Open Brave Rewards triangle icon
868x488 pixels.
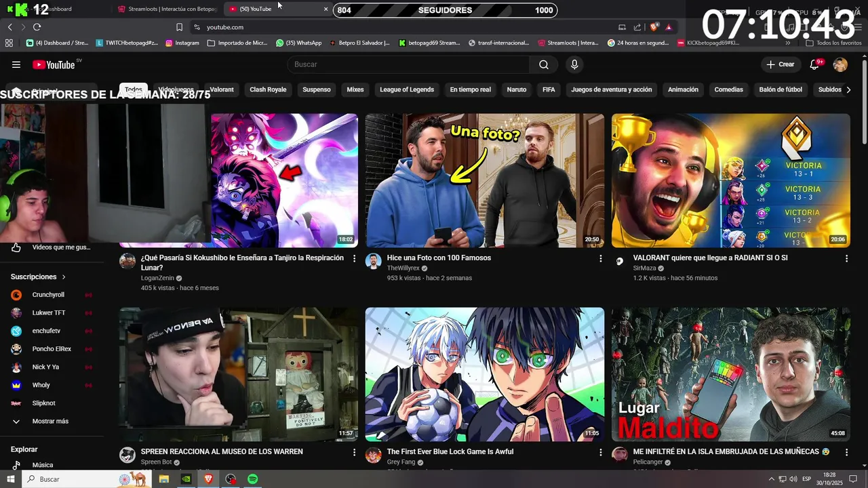tap(669, 27)
